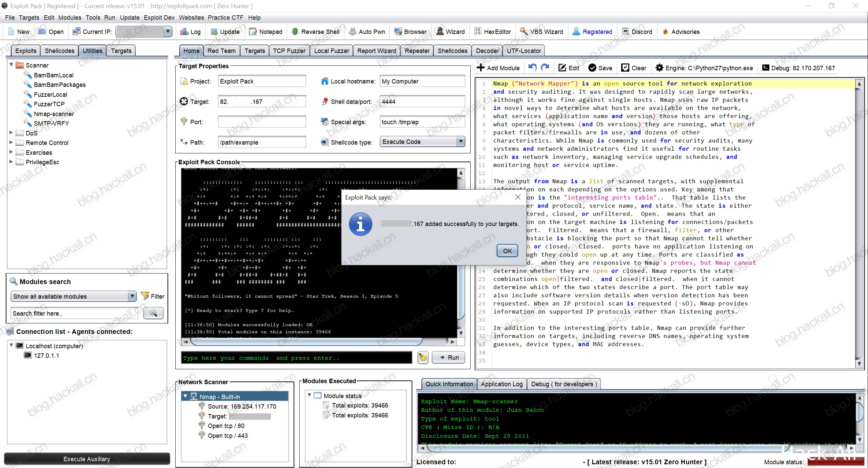
Task: Open the Targets menu
Action: click(29, 18)
